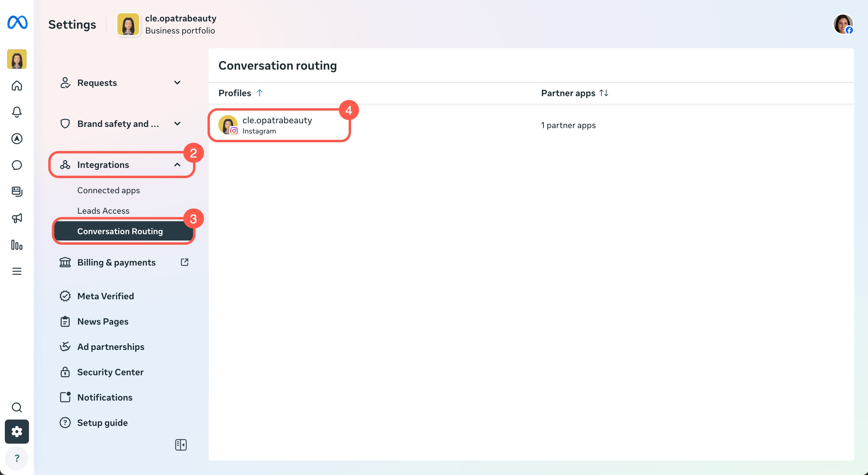Click the search magnifier icon
The image size is (868, 475).
(17, 407)
